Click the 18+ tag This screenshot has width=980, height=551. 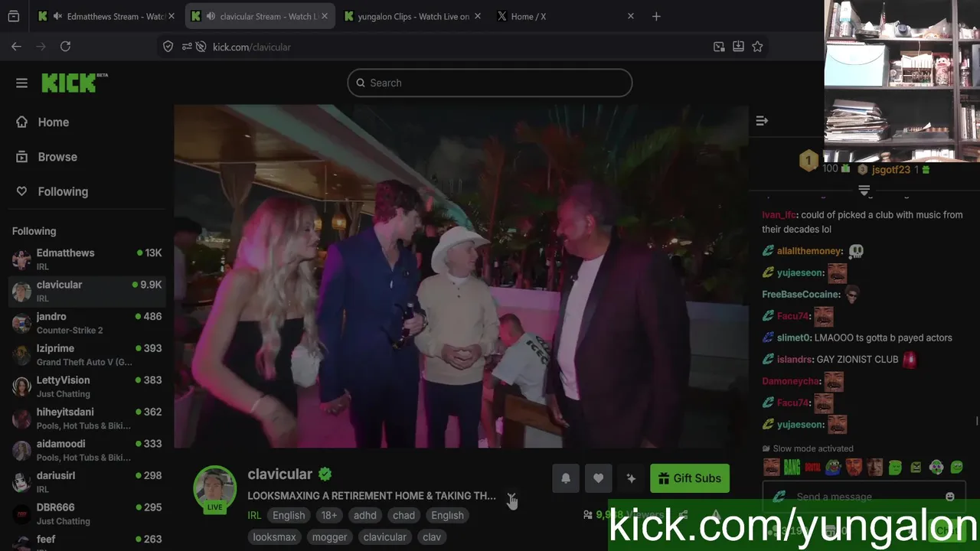point(329,515)
